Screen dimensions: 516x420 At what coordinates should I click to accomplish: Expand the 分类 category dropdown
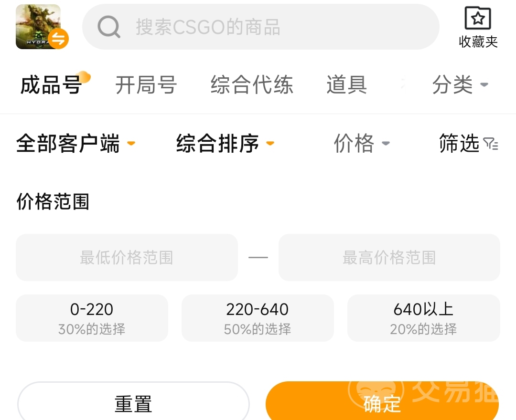[x=460, y=85]
